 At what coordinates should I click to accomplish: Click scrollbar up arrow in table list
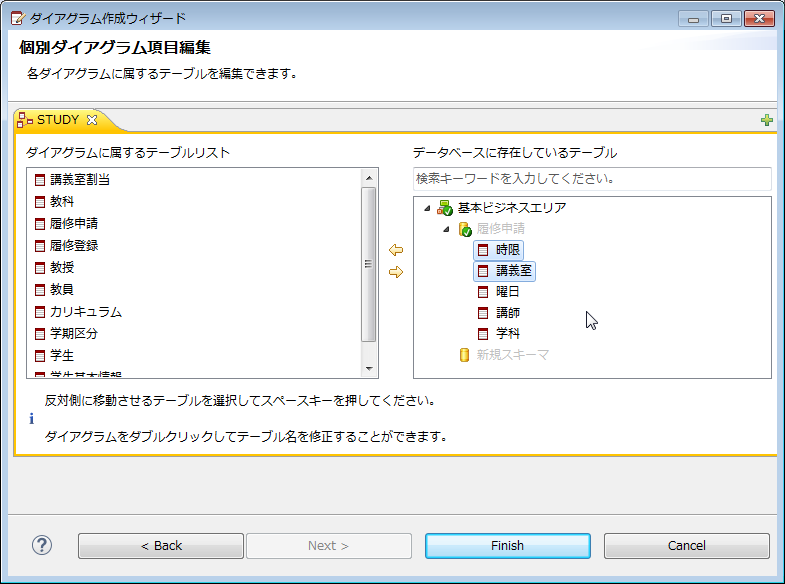click(369, 178)
